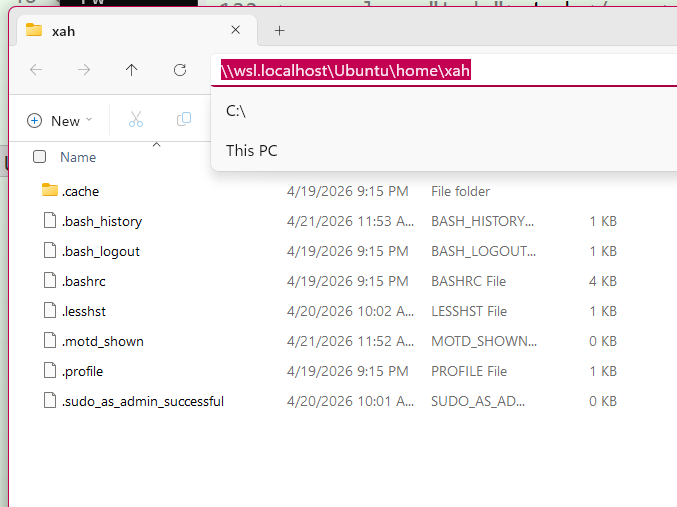Click the BASH_LOGOUT... type cell

coord(484,251)
